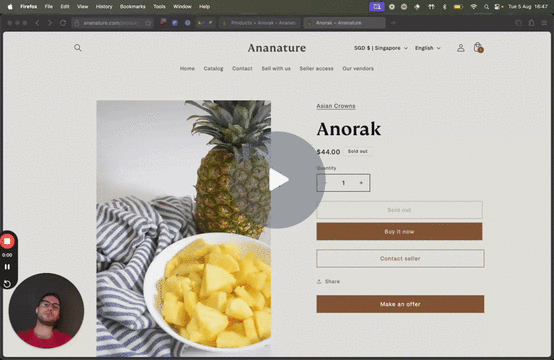The height and width of the screenshot is (360, 554).
Task: Open the Catalog navigation link
Action: 213,69
